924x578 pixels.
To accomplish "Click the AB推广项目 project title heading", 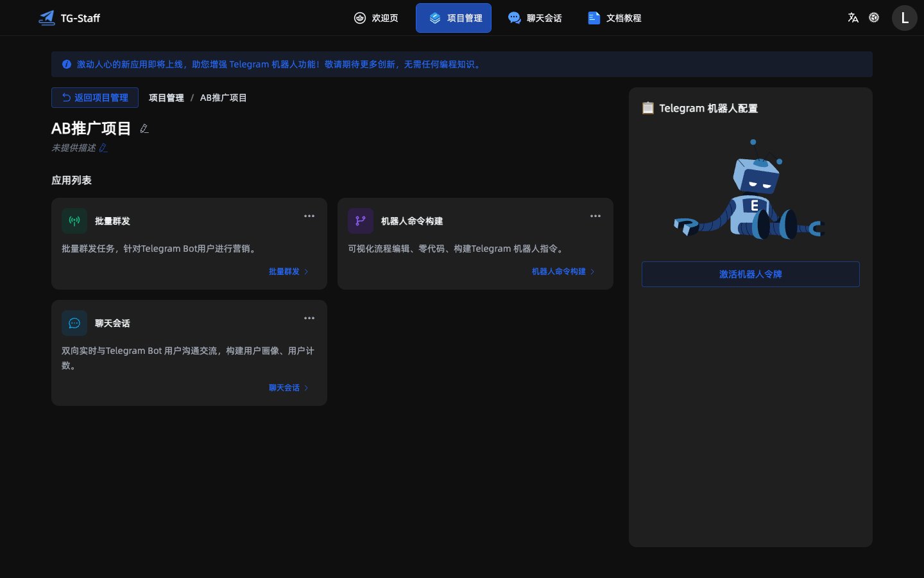I will [x=91, y=128].
